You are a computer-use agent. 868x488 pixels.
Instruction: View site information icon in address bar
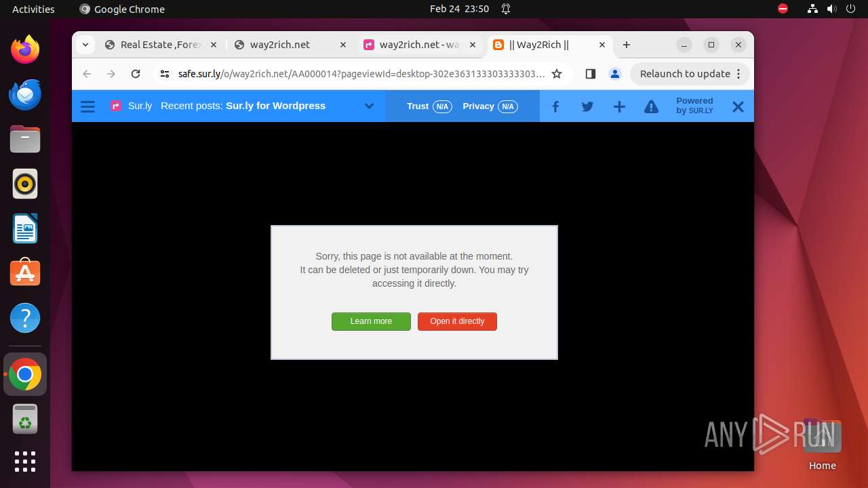pos(165,74)
